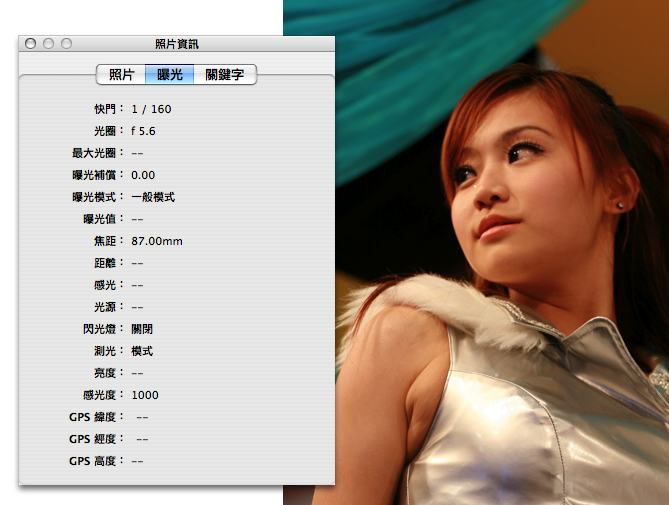Click the shutter value 1 / 160
Screen dimensions: 669x505
point(151,109)
